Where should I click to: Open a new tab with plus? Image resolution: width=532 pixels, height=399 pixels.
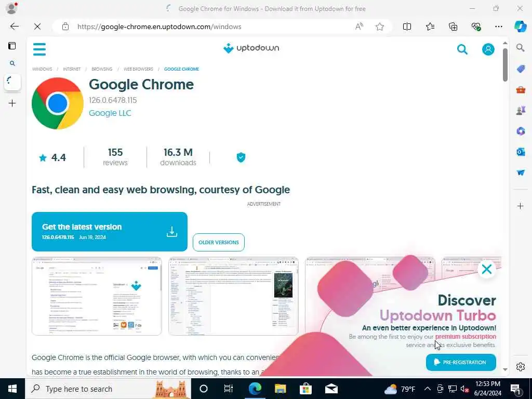pyautogui.click(x=12, y=103)
